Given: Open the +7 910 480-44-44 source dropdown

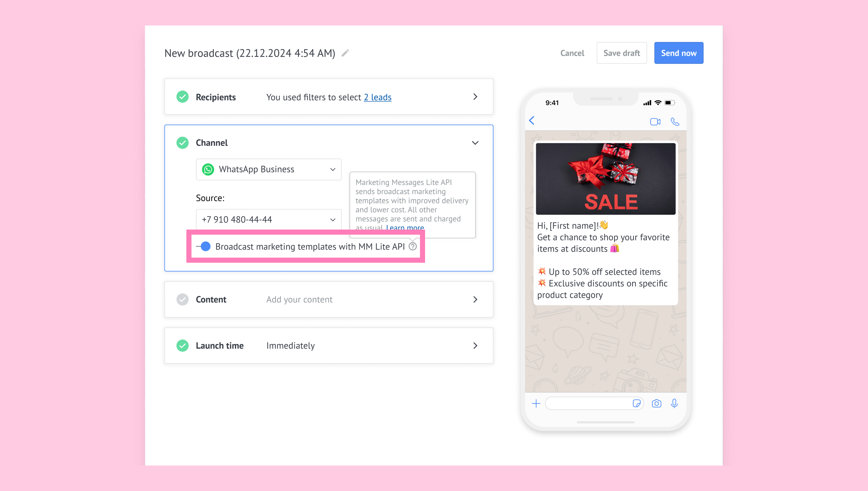Looking at the screenshot, I should point(269,220).
